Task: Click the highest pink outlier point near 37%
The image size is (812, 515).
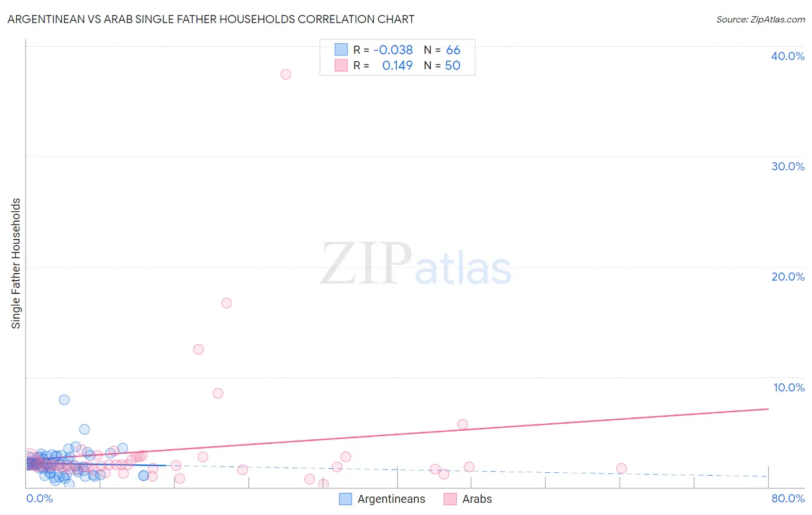Action: tap(286, 74)
